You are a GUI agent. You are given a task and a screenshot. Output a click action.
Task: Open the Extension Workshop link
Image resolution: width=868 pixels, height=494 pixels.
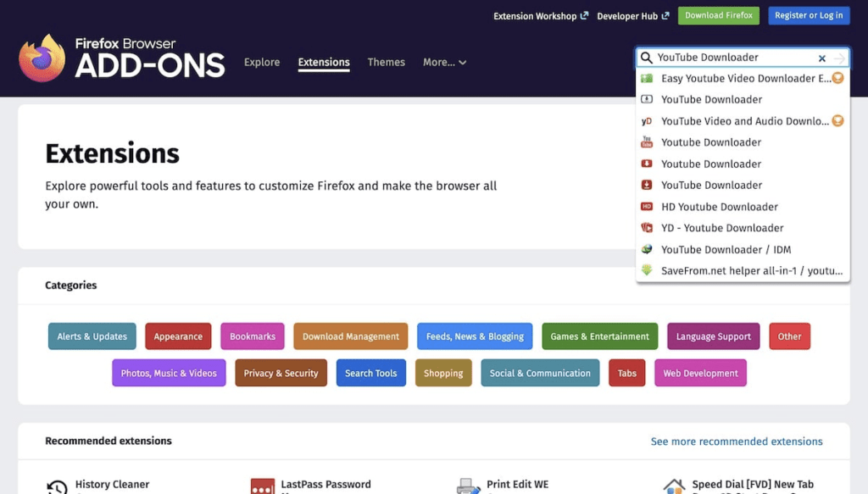(541, 16)
